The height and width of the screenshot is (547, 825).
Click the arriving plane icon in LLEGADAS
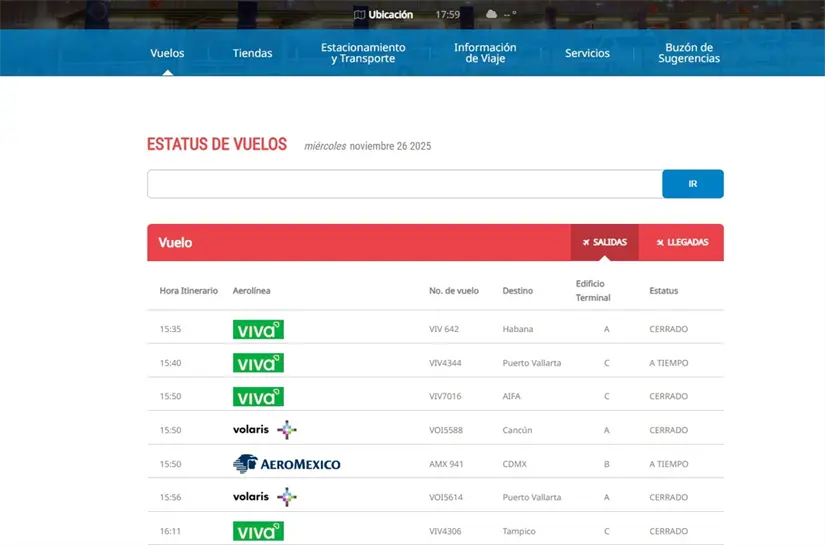pos(660,242)
